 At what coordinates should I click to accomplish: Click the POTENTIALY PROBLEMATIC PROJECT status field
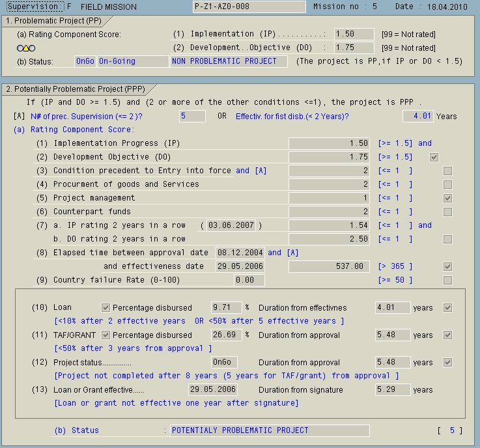pos(269,430)
